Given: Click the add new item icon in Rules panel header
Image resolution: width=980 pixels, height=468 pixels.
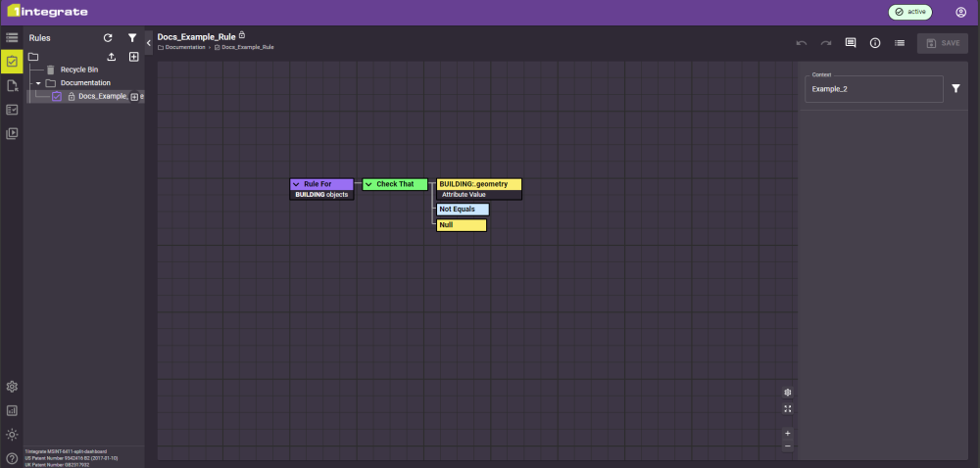Looking at the screenshot, I should pos(134,57).
